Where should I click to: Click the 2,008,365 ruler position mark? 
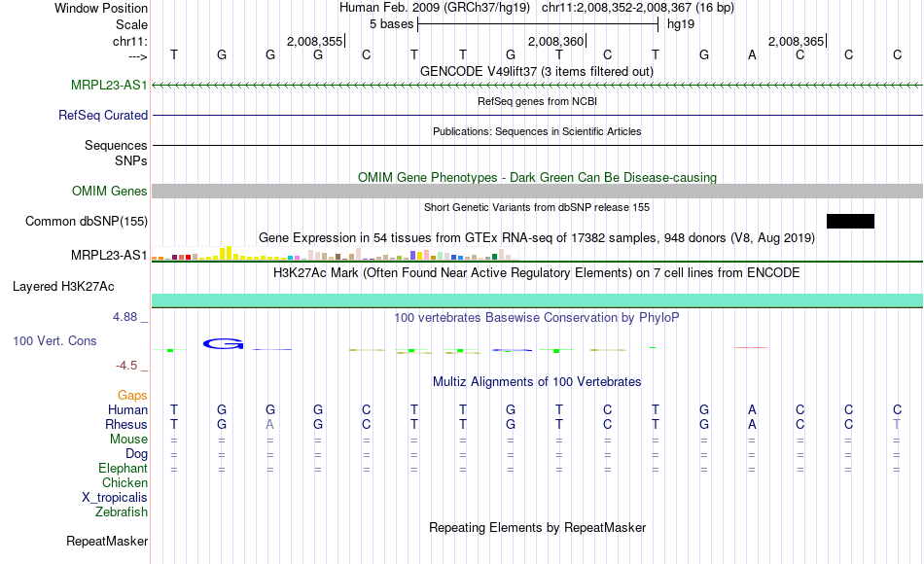797,41
